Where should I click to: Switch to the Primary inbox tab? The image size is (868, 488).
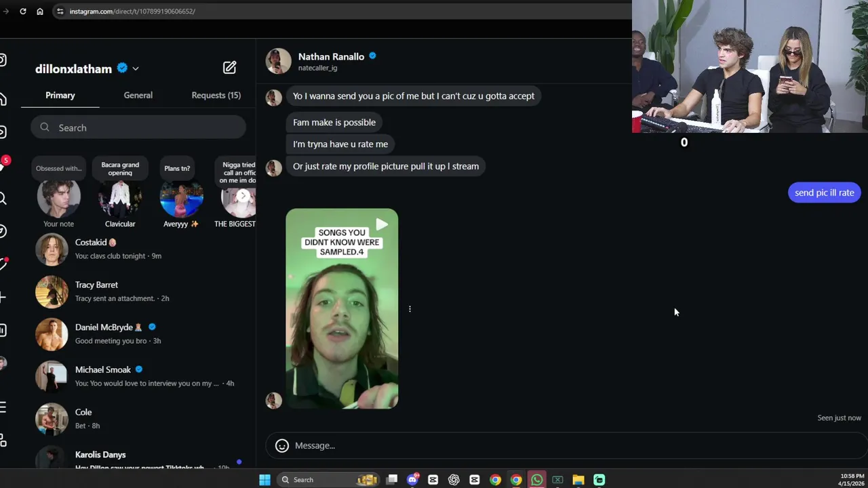(60, 96)
